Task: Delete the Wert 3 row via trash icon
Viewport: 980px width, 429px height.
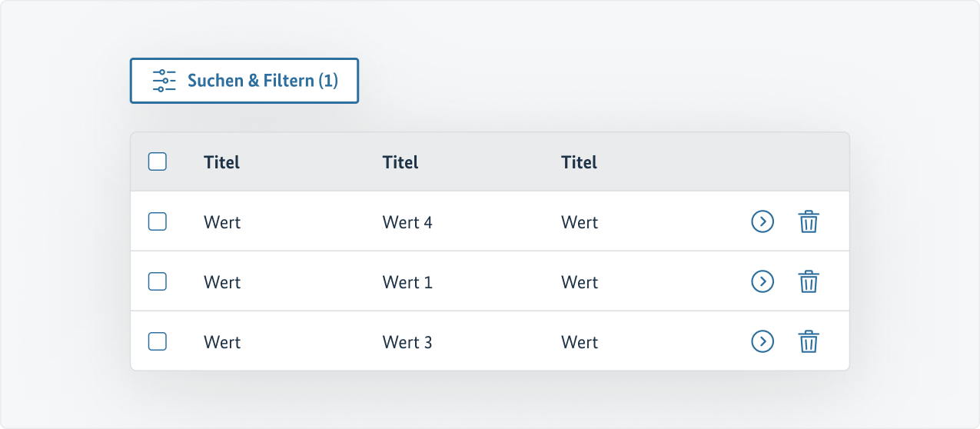Action: click(x=808, y=342)
